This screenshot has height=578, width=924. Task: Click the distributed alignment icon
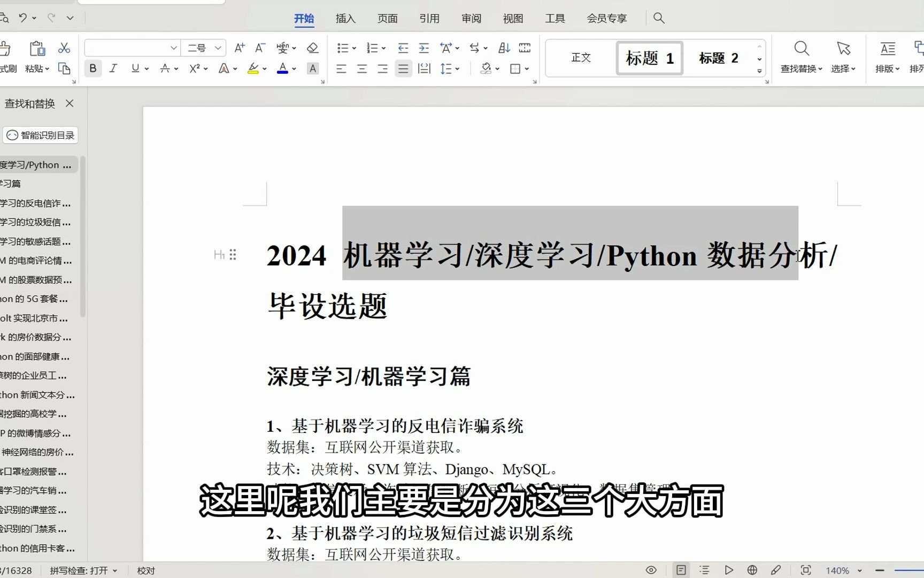click(x=424, y=69)
